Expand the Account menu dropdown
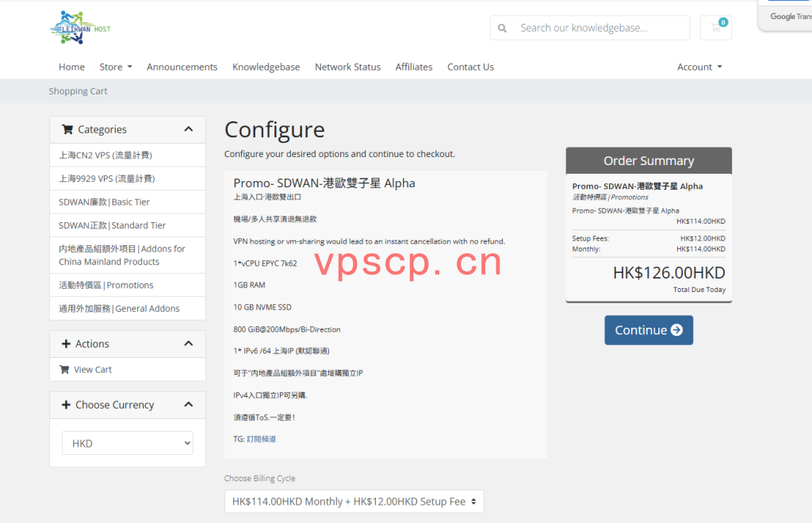 (699, 67)
